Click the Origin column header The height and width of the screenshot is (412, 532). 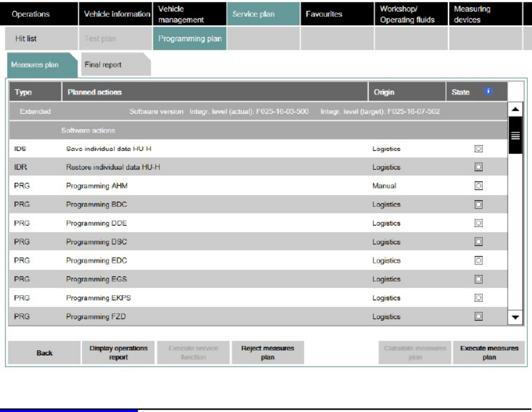click(407, 92)
